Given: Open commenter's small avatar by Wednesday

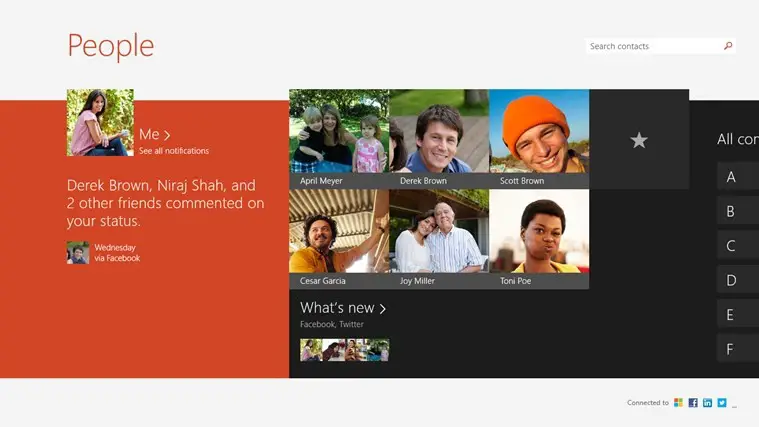Looking at the screenshot, I should [x=78, y=253].
